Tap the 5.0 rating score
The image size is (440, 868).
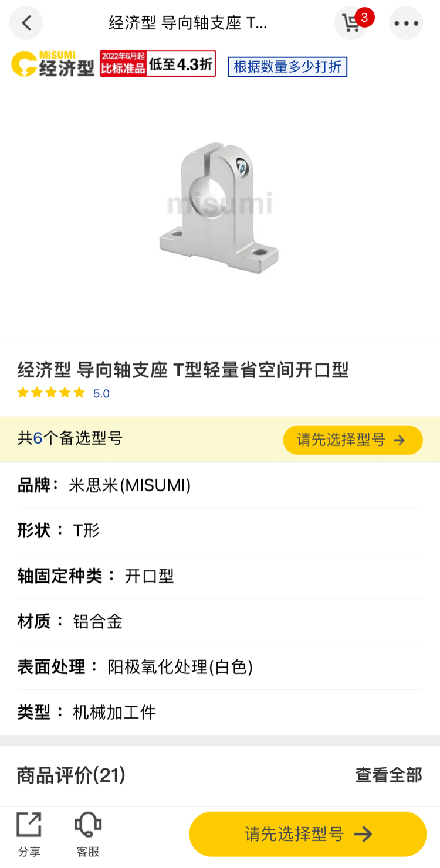point(101,393)
